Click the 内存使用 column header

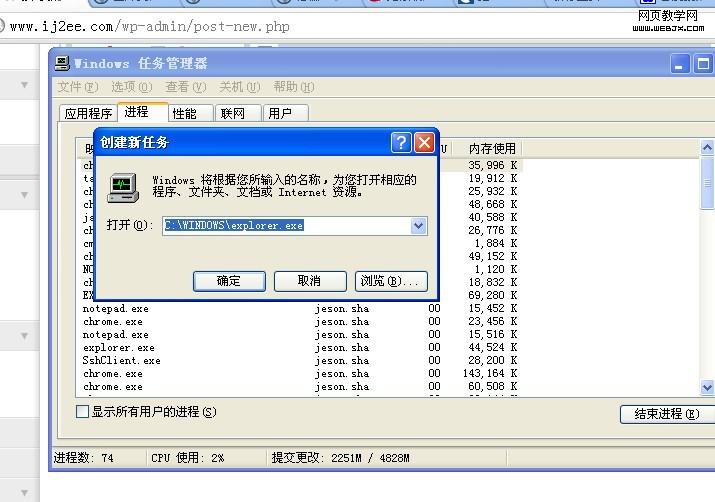pyautogui.click(x=492, y=148)
